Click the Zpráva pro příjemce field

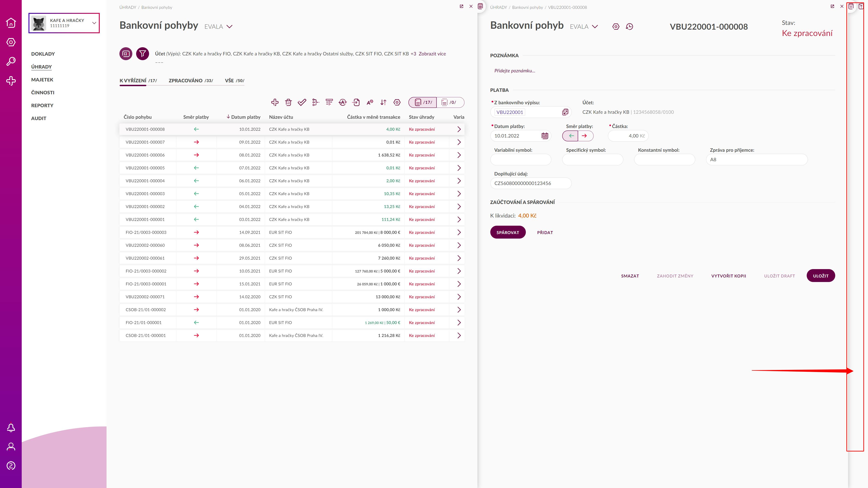757,159
